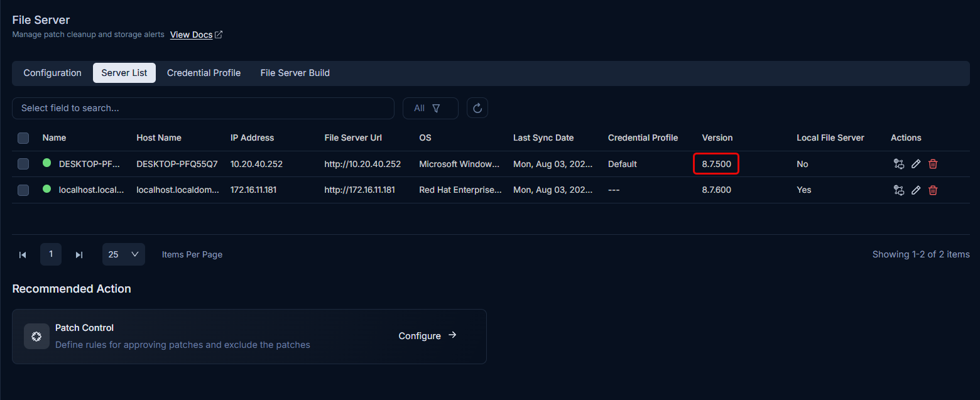
Task: Click the external link icon beside View Docs
Action: (219, 35)
